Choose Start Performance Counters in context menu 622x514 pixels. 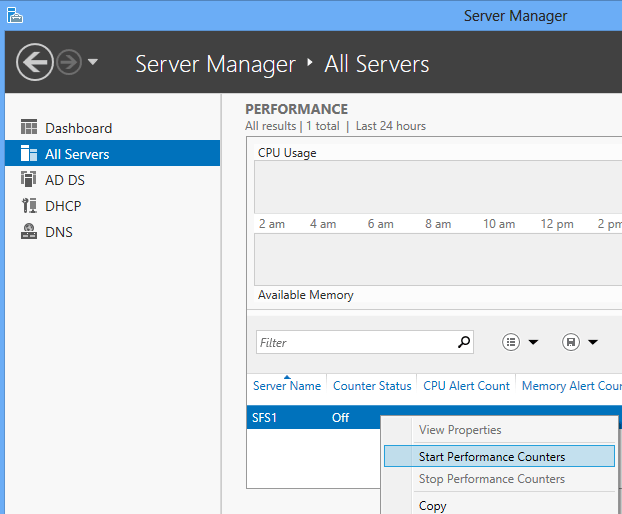[499, 456]
